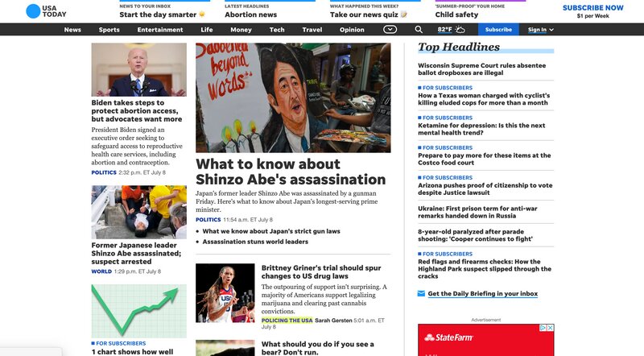Image resolution: width=644 pixels, height=356 pixels.
Task: Click the blue Subscribe button
Action: [498, 30]
